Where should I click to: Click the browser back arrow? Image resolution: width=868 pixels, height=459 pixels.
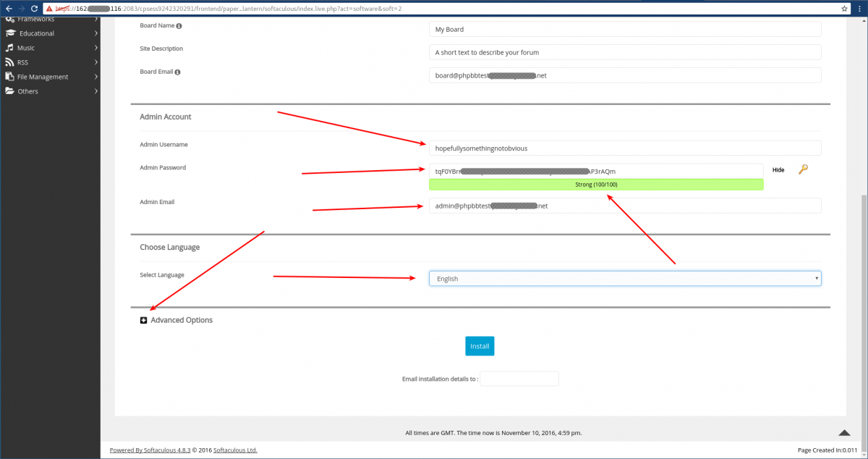[8, 9]
